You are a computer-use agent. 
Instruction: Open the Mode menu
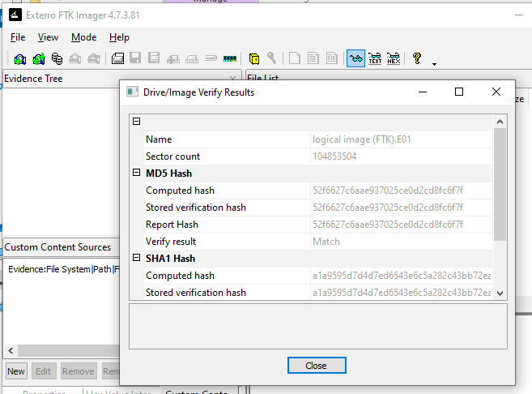point(83,37)
